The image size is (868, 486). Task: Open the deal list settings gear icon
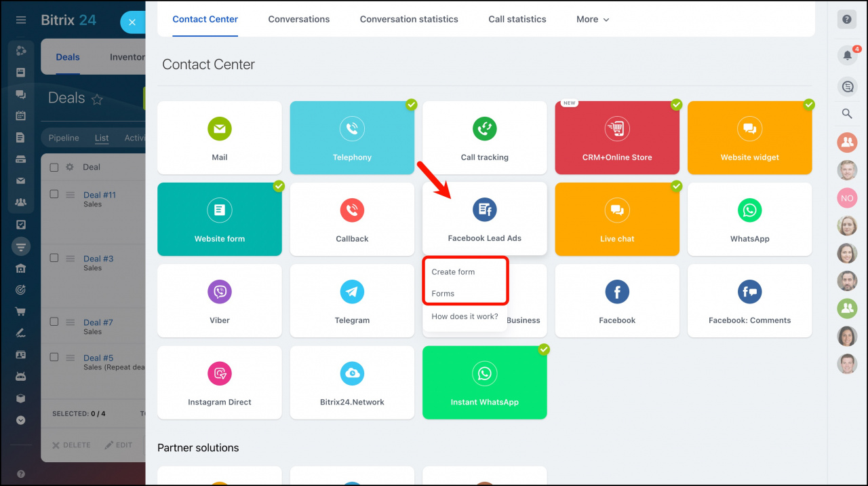click(69, 167)
